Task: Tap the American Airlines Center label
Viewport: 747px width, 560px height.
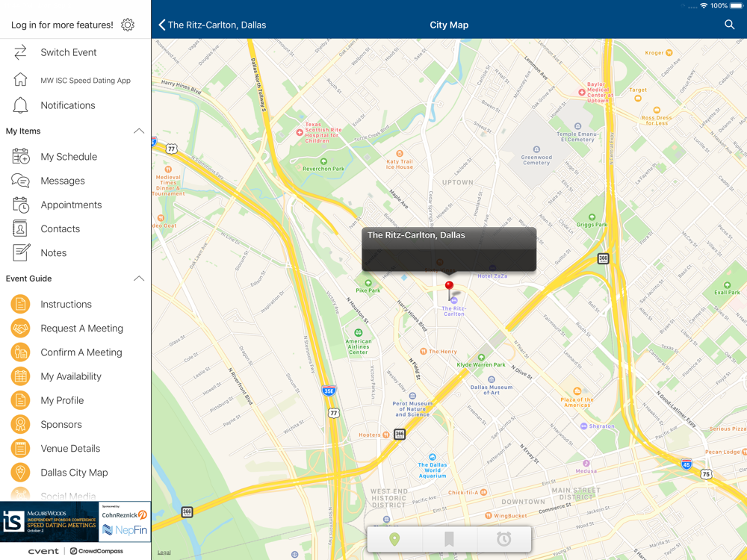Action: (359, 346)
